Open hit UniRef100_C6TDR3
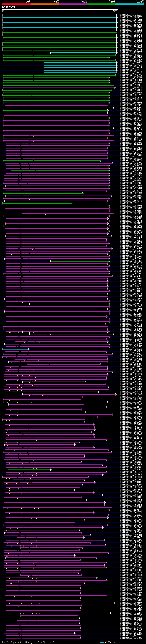The image size is (146, 644). [131, 20]
